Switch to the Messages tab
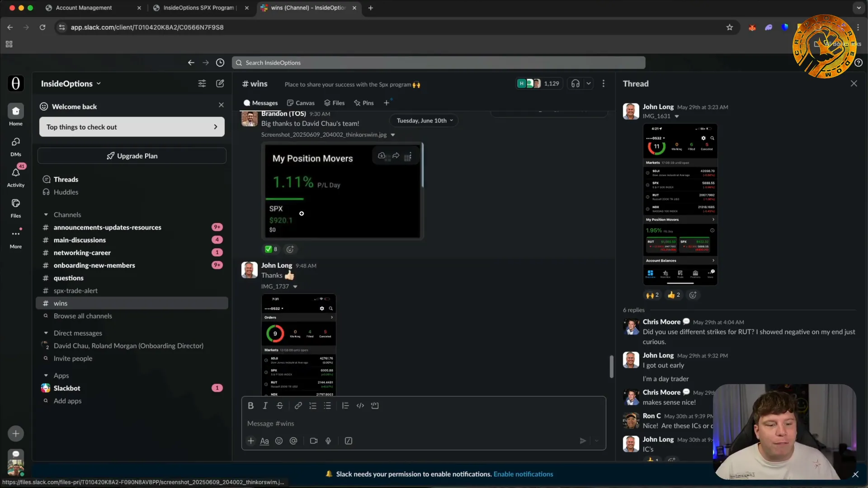Image resolution: width=868 pixels, height=488 pixels. (x=261, y=103)
